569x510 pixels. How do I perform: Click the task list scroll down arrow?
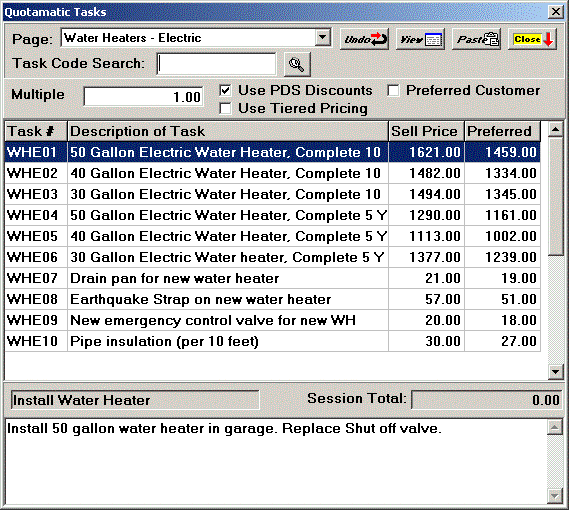(556, 371)
